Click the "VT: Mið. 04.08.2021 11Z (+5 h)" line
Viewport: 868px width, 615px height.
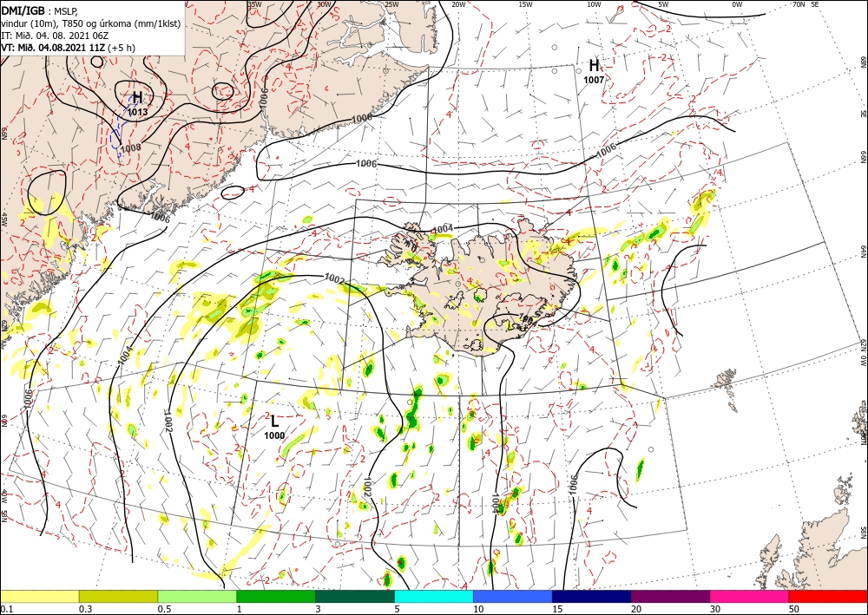68,47
